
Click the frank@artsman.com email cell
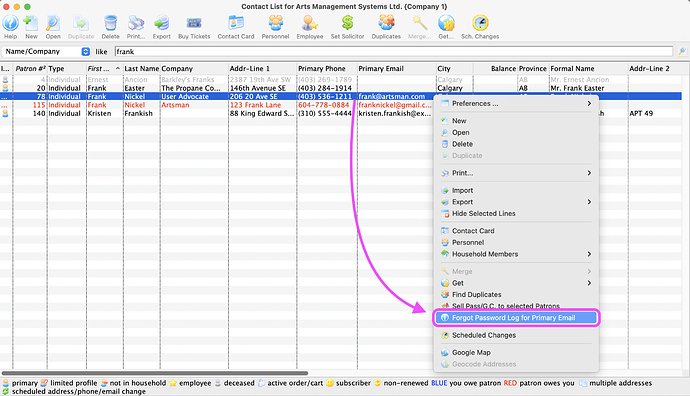[392, 96]
